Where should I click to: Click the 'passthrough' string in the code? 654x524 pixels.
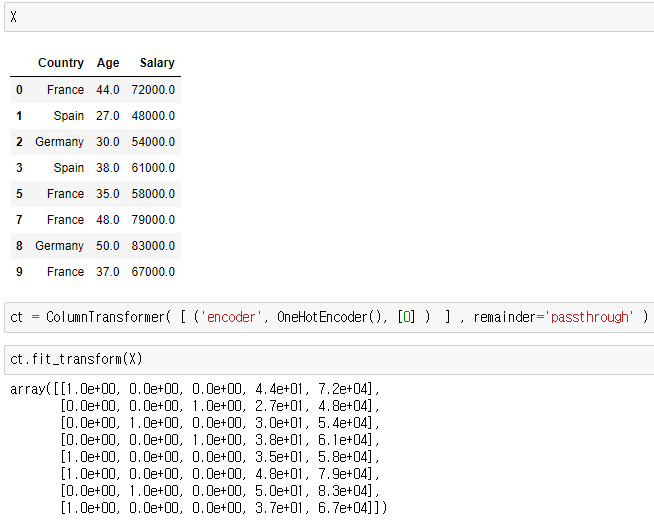click(x=589, y=317)
